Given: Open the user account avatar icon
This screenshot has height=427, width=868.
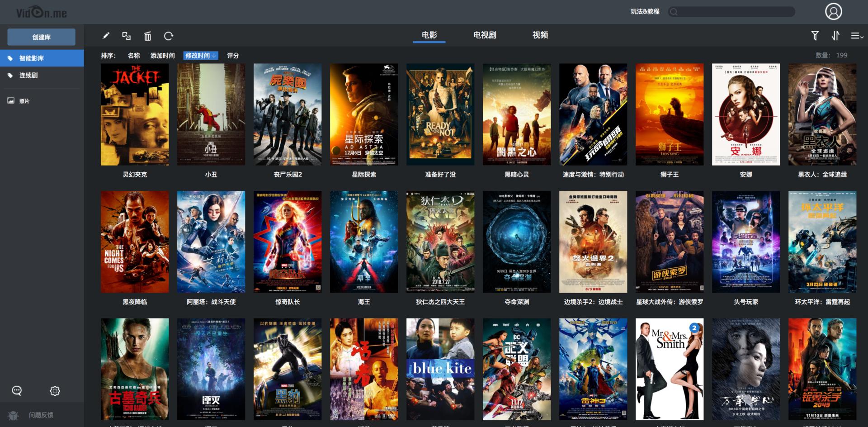Looking at the screenshot, I should point(833,11).
